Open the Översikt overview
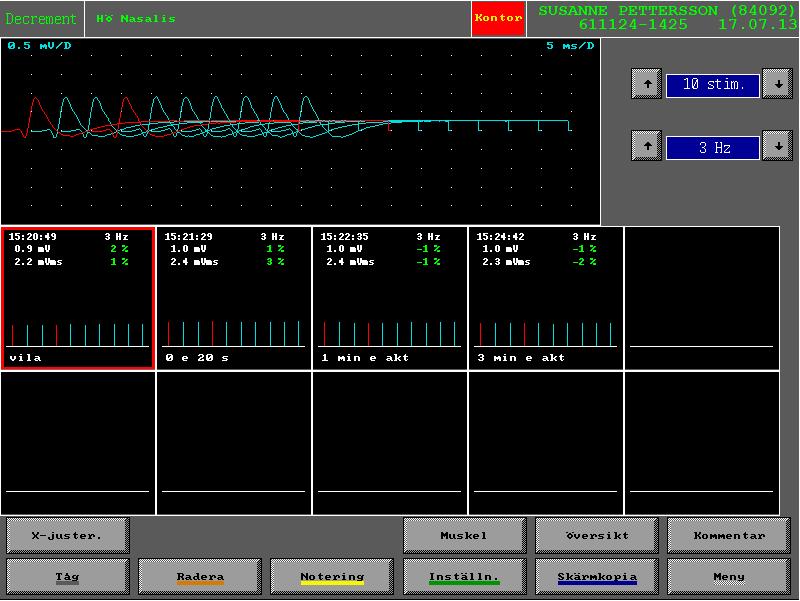Screen dimensions: 800x601 [597, 535]
